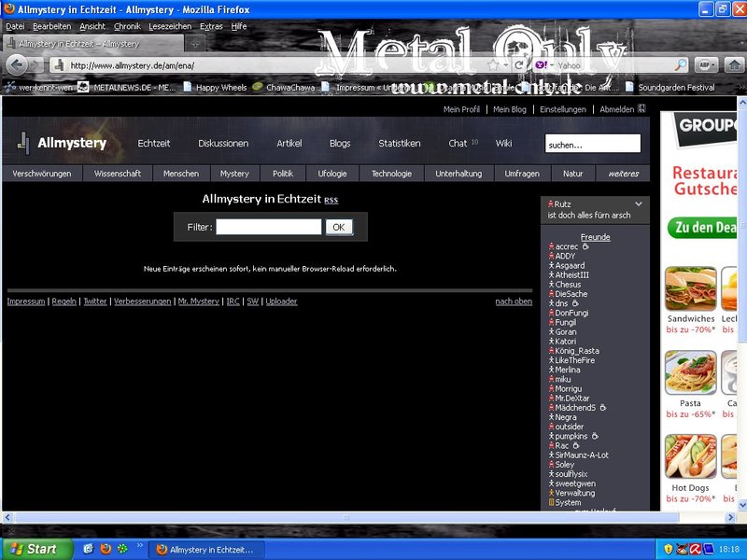747x560 pixels.
Task: Click the Sandwiches ad thumbnail
Action: [x=691, y=289]
